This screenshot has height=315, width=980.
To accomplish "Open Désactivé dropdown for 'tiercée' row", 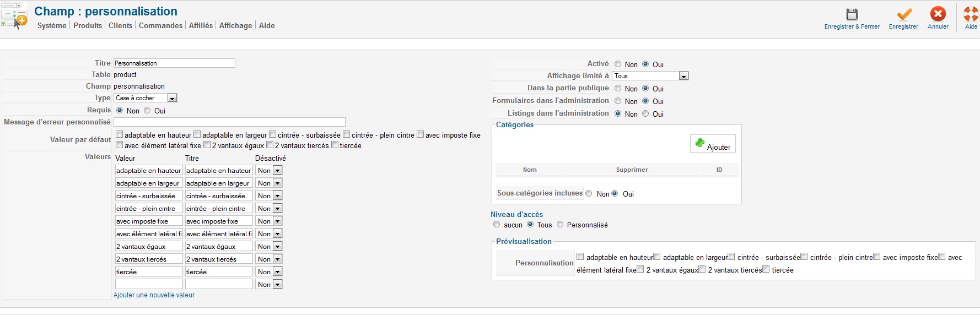I will point(269,271).
